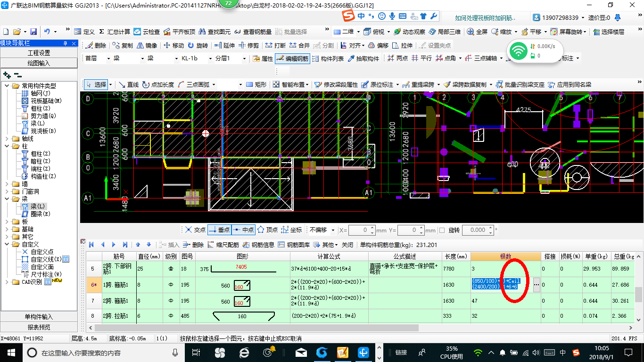The width and height of the screenshot is (644, 362).
Task: Create a new file
Action: [x=6, y=32]
